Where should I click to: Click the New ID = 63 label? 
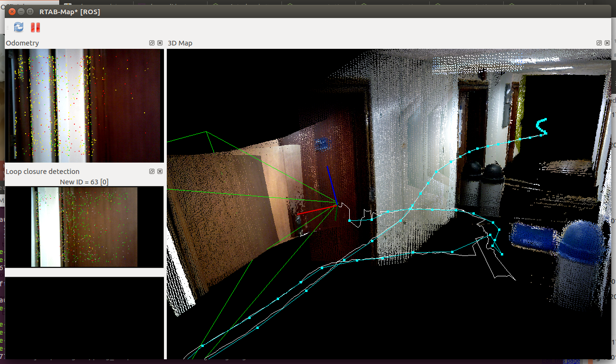click(x=84, y=182)
